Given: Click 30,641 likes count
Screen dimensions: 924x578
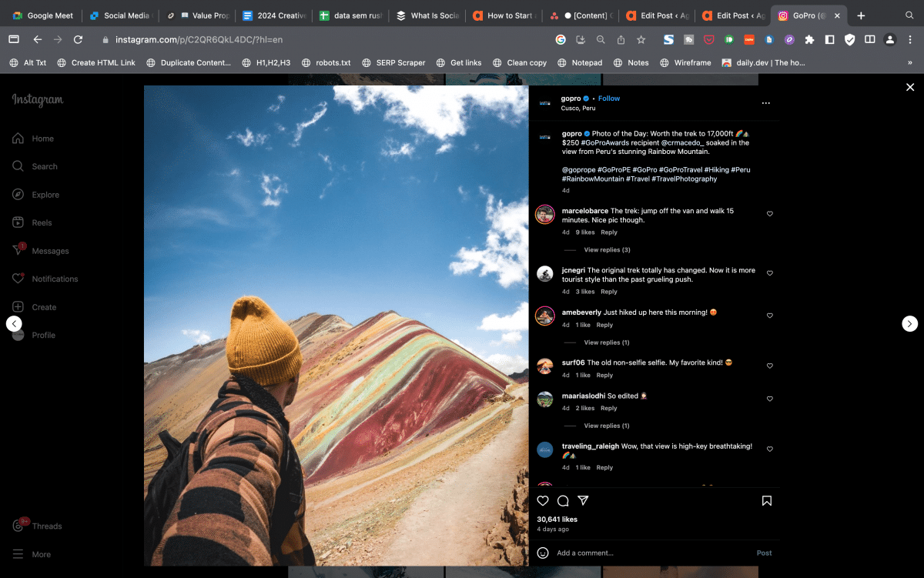Looking at the screenshot, I should (x=557, y=520).
